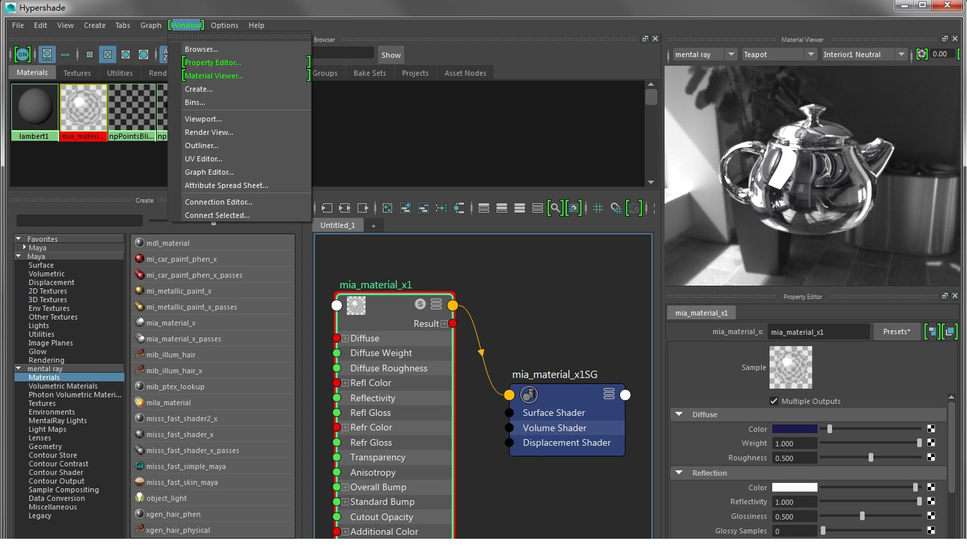The image size is (967, 560).
Task: Click the checker map button beside Reflectivity
Action: tap(931, 502)
